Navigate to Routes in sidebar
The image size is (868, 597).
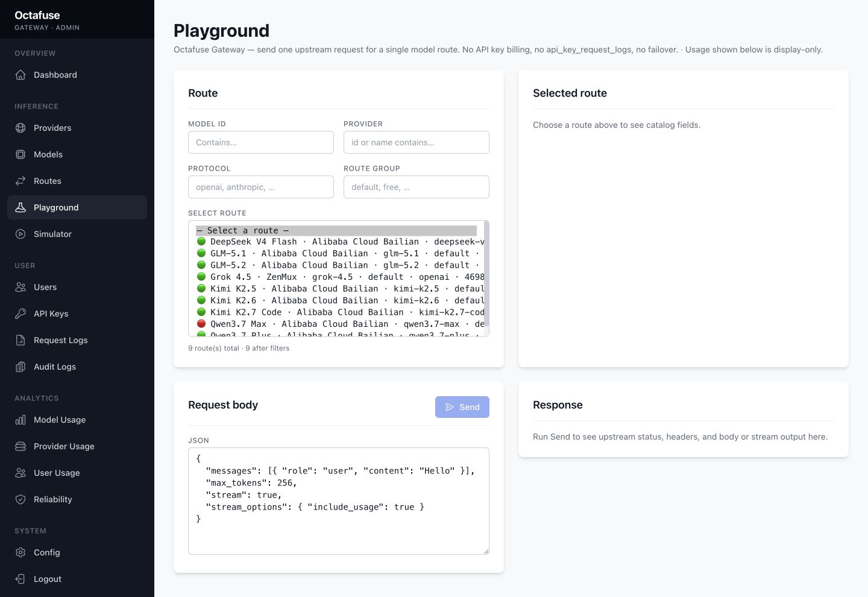click(77, 181)
